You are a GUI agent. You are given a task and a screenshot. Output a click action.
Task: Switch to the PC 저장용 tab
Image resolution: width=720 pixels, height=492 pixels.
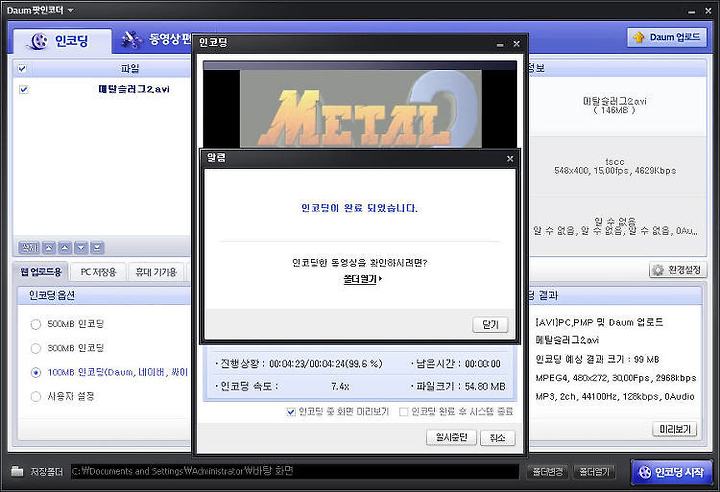point(98,272)
